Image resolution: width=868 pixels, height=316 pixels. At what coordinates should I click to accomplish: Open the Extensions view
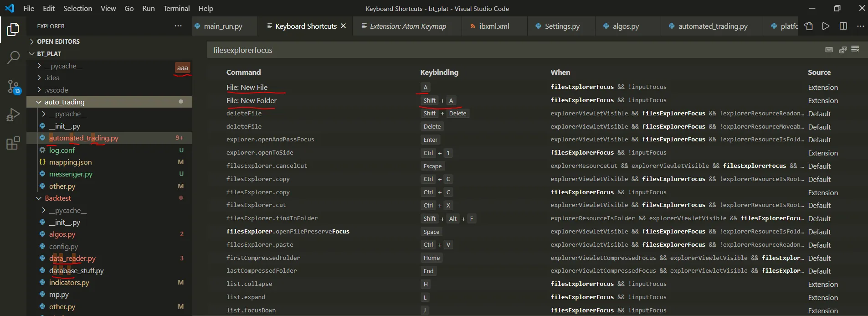click(13, 143)
